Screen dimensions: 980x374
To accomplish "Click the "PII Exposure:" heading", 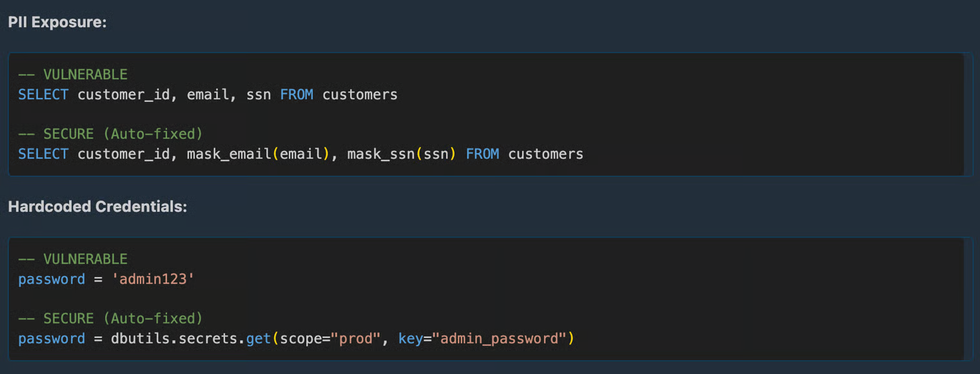I will pos(57,22).
